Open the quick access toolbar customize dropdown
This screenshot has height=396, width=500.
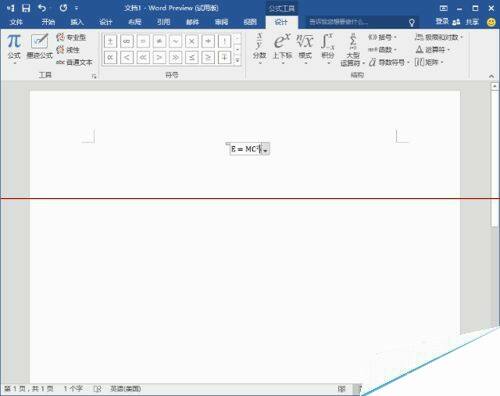click(x=77, y=8)
